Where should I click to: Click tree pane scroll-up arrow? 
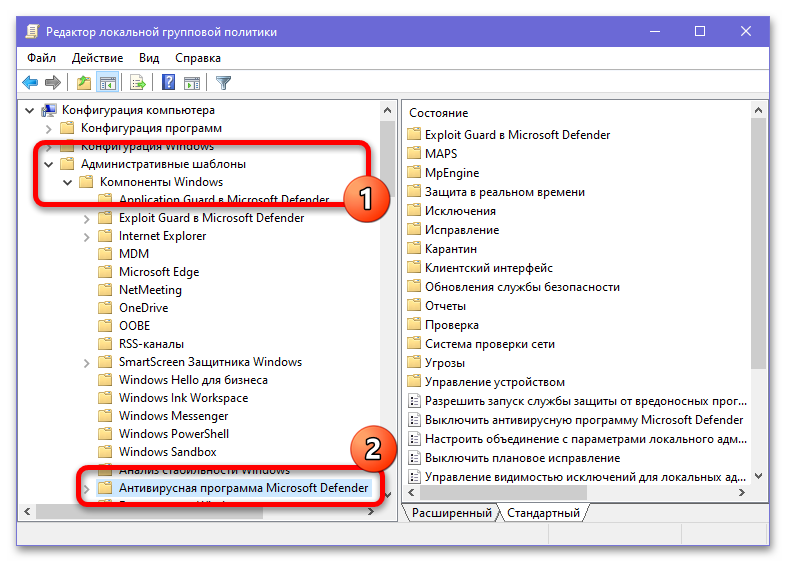tap(387, 110)
